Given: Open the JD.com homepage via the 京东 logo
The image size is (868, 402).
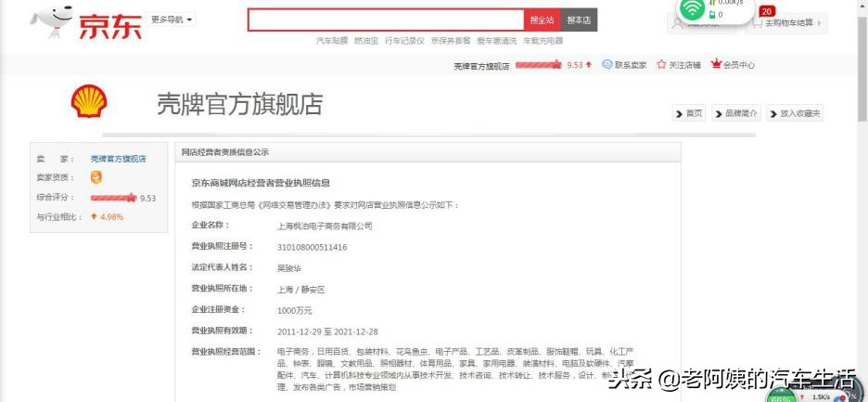Looking at the screenshot, I should point(86,22).
